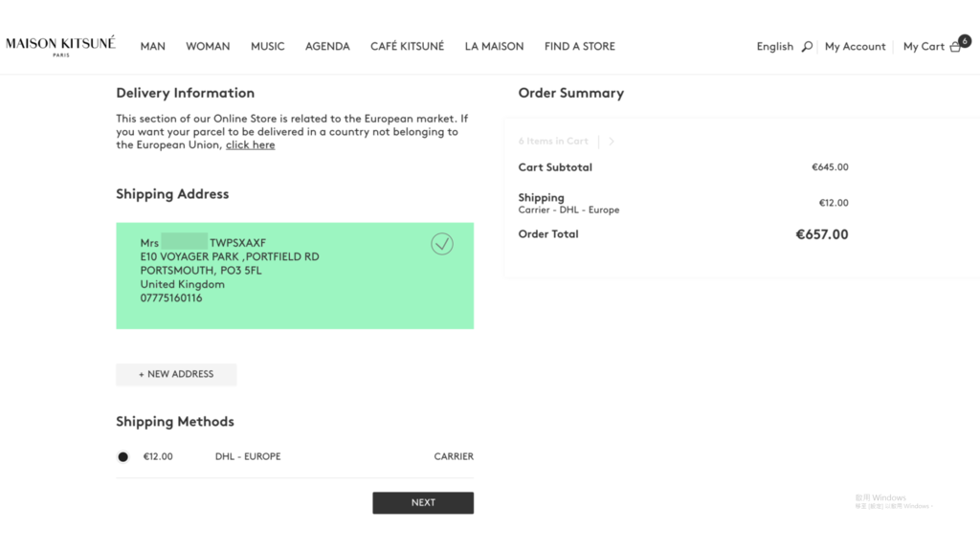
Task: Click the Maison Kitsuné Paris logo
Action: point(60,46)
